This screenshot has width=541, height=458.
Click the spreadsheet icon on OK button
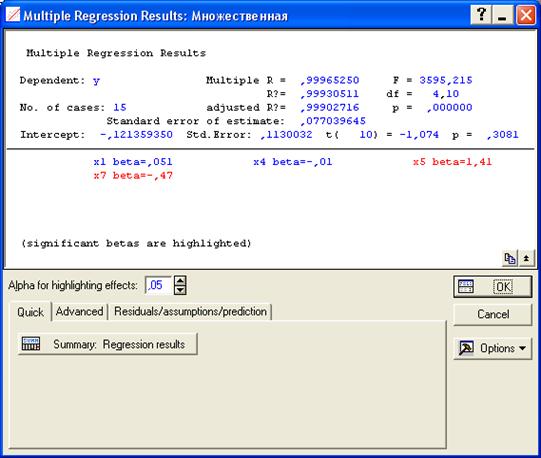(x=466, y=286)
